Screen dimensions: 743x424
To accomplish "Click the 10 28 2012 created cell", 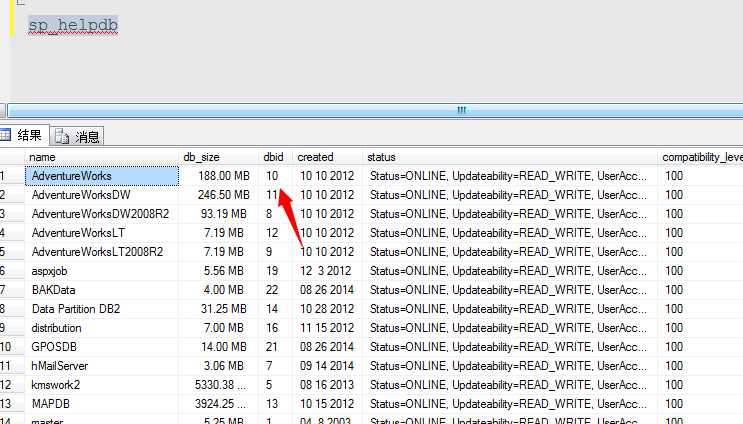I will point(327,309).
